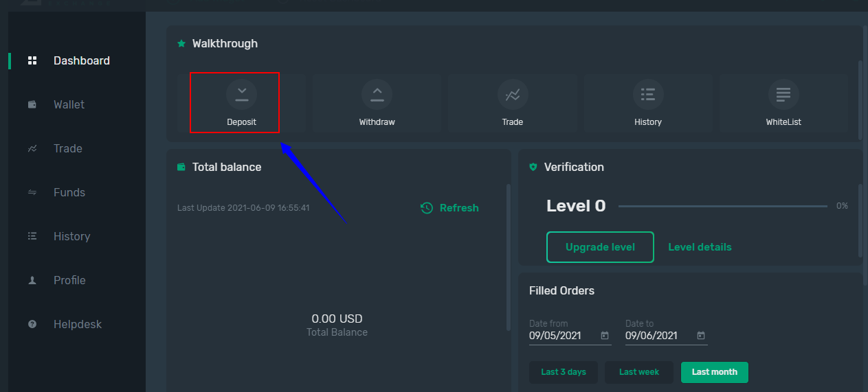Image resolution: width=868 pixels, height=392 pixels.
Task: Click the Helpdesk question mark icon
Action: pyautogui.click(x=32, y=324)
